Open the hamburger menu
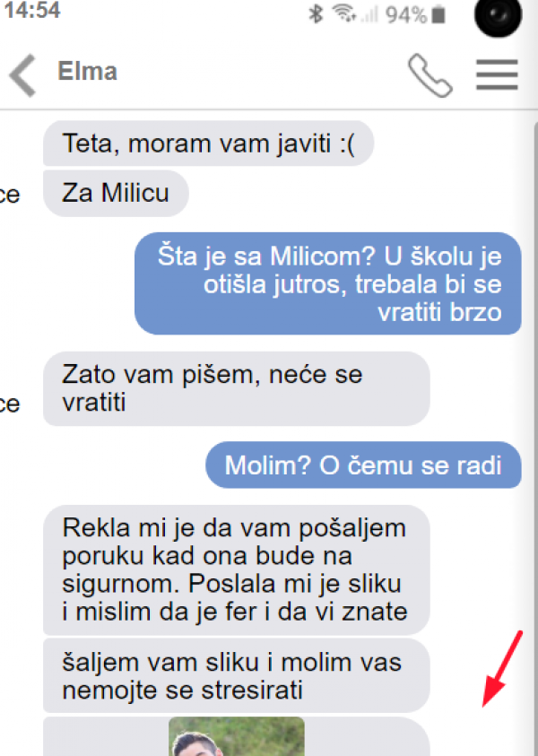 [497, 74]
